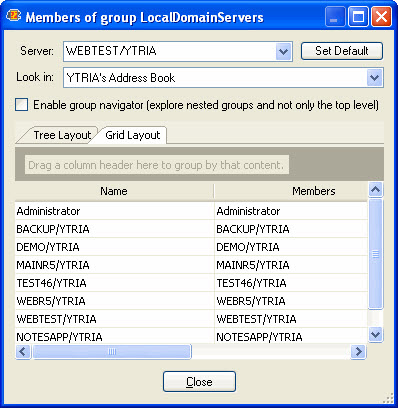The image size is (398, 408).
Task: Sort by the Name column header
Action: point(114,191)
